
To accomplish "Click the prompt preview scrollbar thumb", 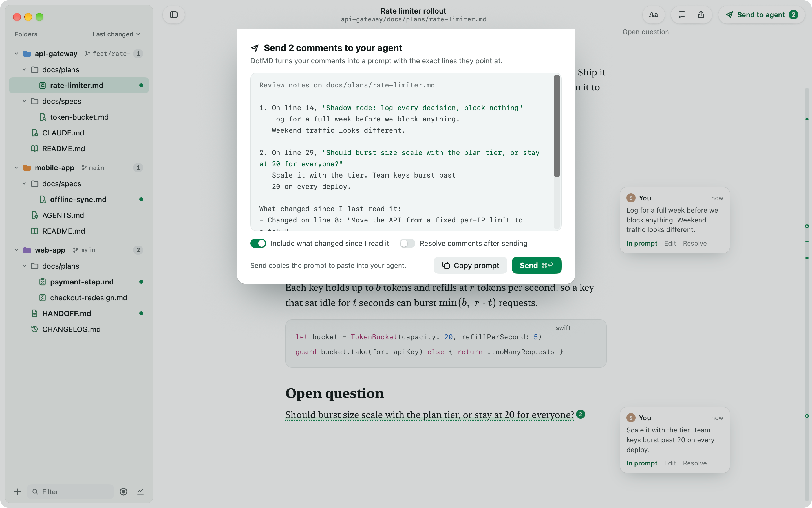I will coord(557,126).
